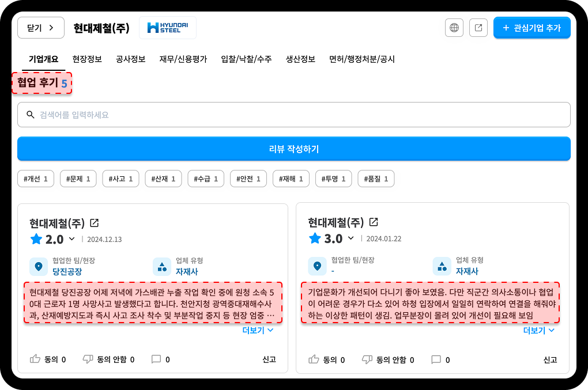Image resolution: width=588 pixels, height=390 pixels.
Task: Click the shapes icon on 2024.12.13 review
Action: [x=162, y=267]
